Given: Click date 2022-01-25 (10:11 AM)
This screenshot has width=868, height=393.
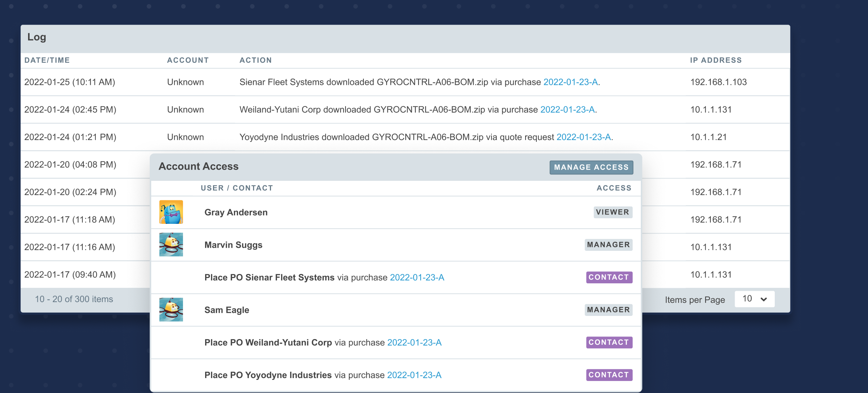Looking at the screenshot, I should (x=70, y=82).
